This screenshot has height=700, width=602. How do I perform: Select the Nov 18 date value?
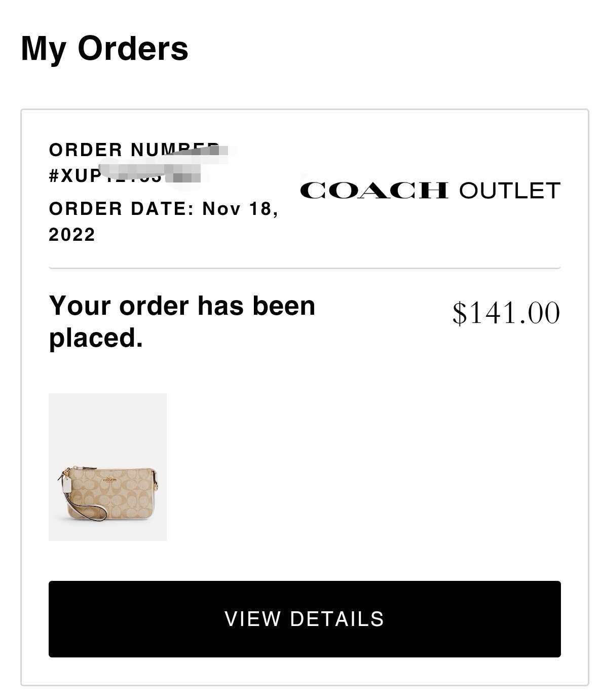coord(240,208)
